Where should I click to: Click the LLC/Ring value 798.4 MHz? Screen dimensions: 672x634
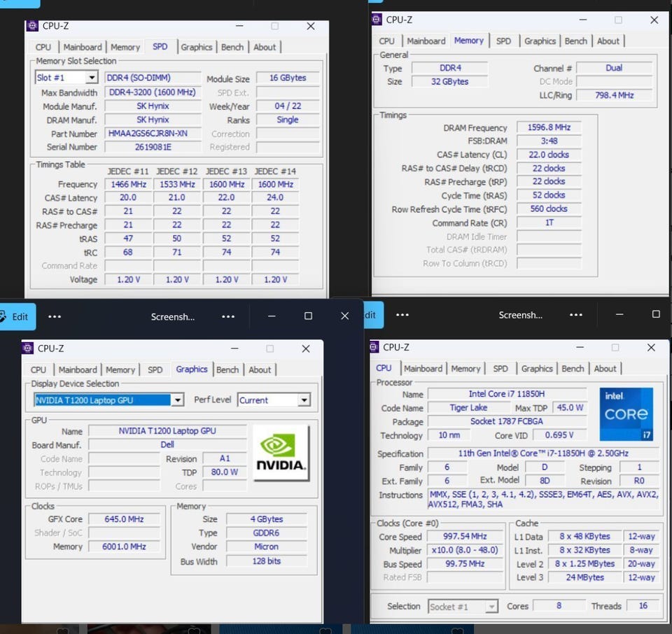614,95
